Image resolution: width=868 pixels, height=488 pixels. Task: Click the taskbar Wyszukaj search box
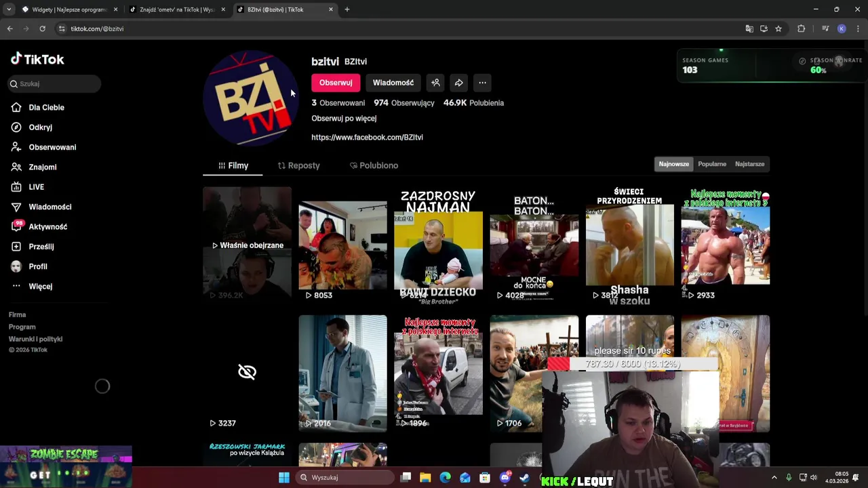coord(346,477)
